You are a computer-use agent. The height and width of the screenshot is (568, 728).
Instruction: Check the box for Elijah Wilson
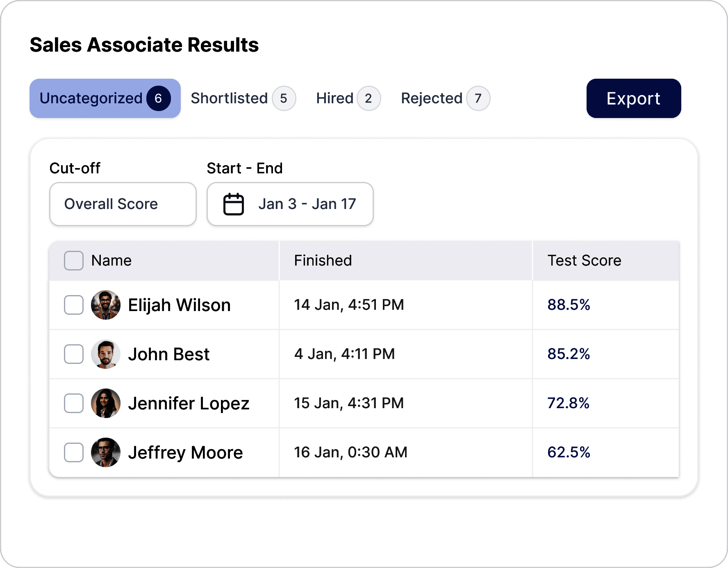coord(74,305)
